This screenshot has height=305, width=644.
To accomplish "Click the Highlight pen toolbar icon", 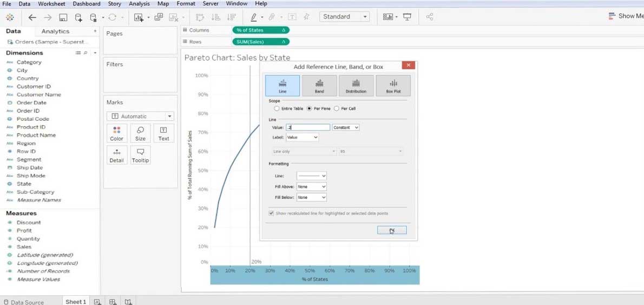I will 253,17.
